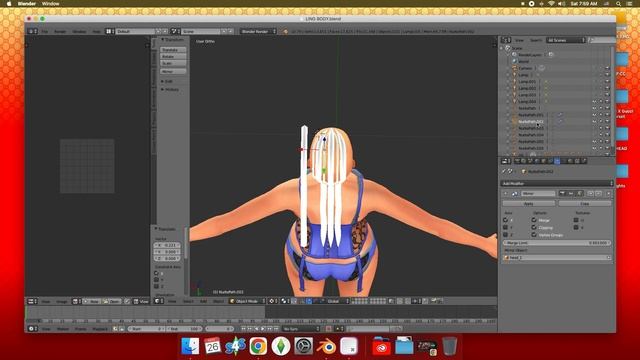The width and height of the screenshot is (640, 360).
Task: Toggle the Merge option checkbox
Action: point(534,220)
